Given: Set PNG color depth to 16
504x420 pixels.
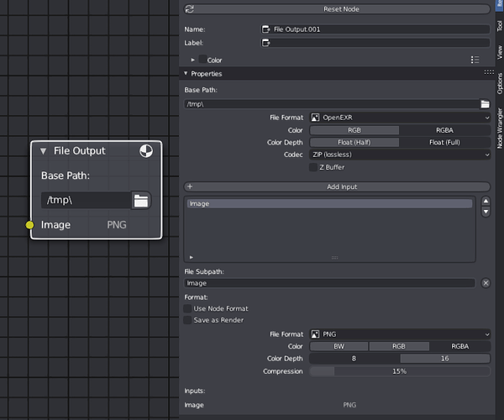Looking at the screenshot, I should coord(445,359).
